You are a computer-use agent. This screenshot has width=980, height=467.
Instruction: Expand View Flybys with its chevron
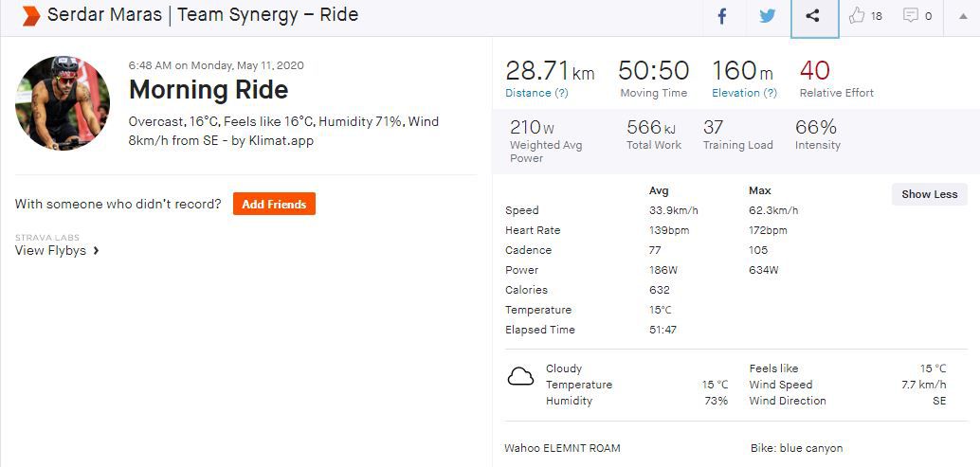[x=97, y=251]
